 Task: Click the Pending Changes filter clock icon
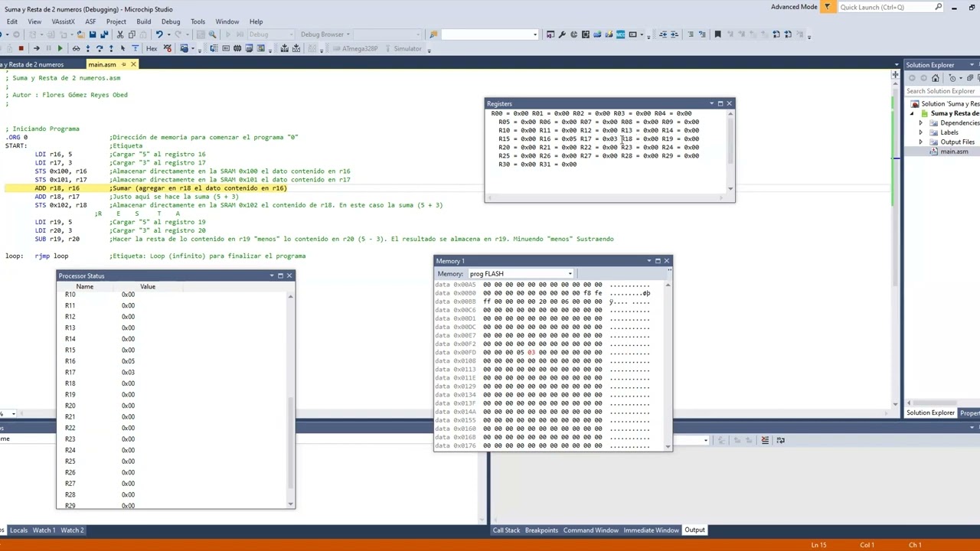point(952,78)
